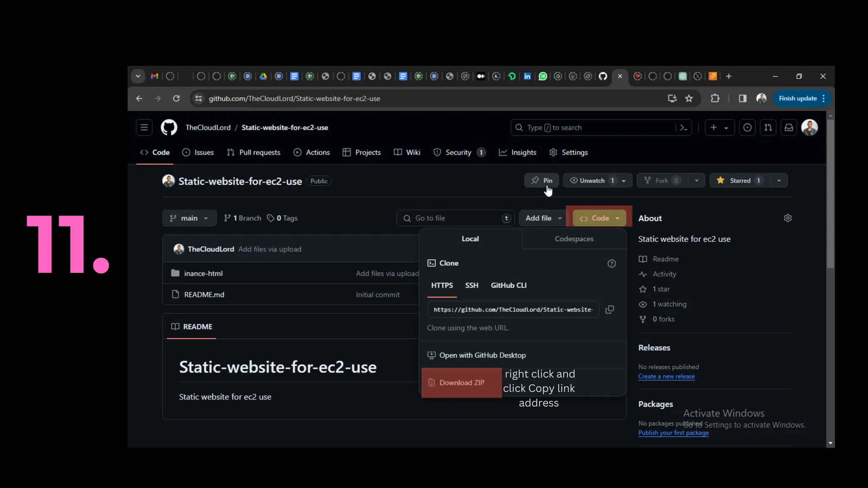Go to the Actions tab
The image size is (868, 488).
tap(312, 152)
